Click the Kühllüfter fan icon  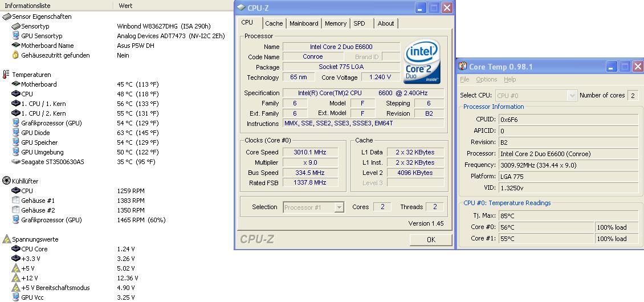(x=7, y=181)
